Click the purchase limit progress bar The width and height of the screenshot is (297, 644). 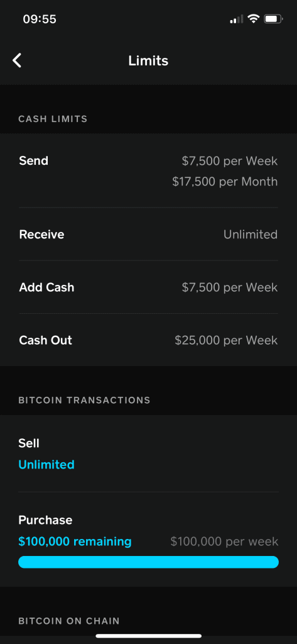[148, 562]
